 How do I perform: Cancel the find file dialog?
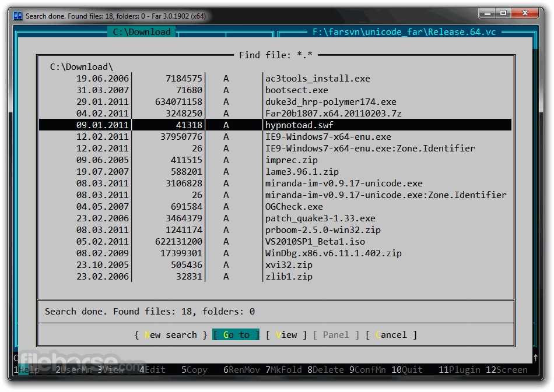[391, 334]
